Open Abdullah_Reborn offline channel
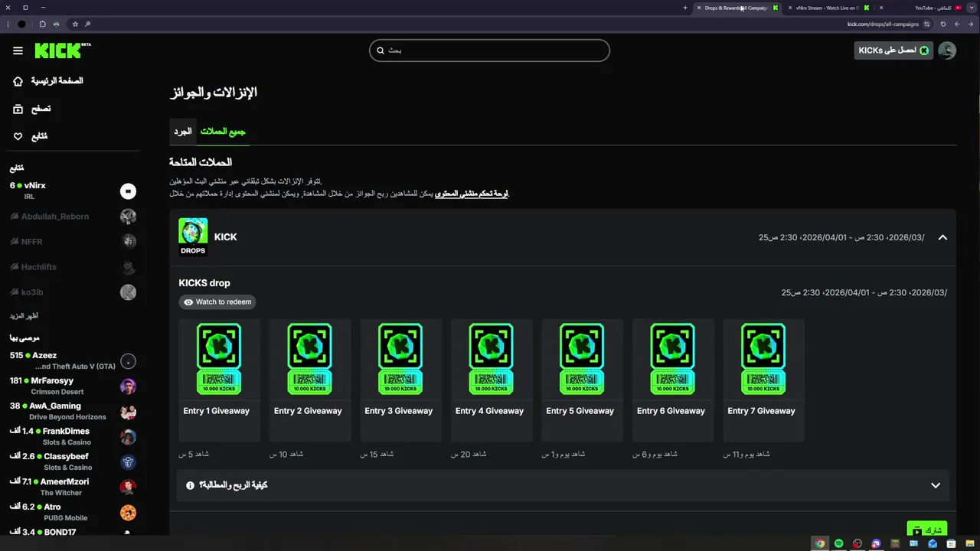This screenshot has height=551, width=980. [72, 217]
